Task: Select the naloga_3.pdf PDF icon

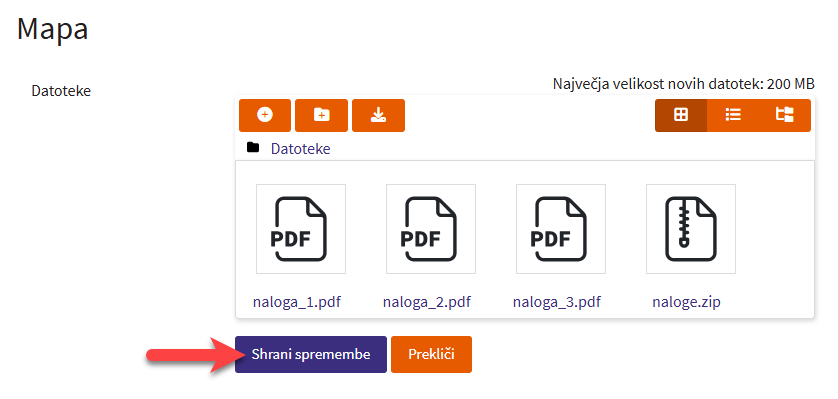Action: (561, 229)
